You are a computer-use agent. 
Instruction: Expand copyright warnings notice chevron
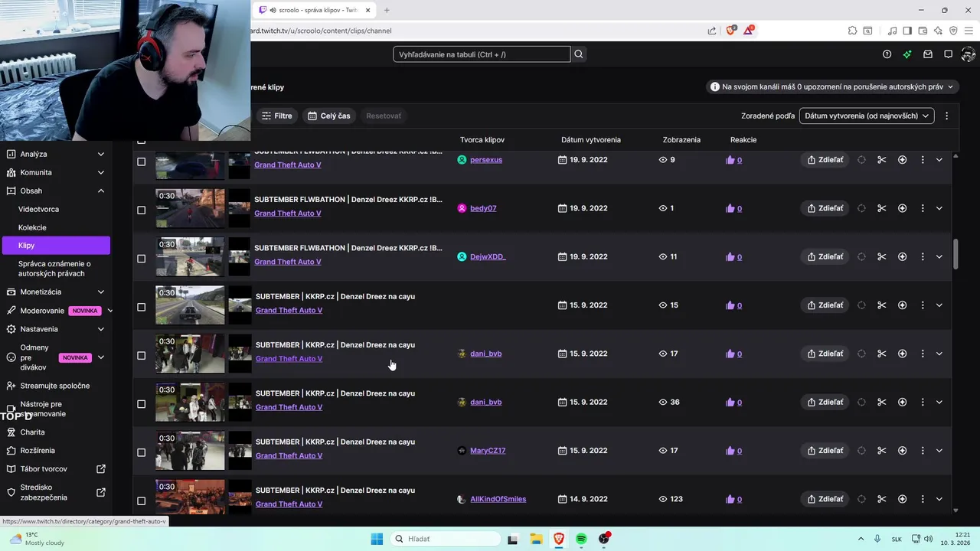[x=950, y=87]
